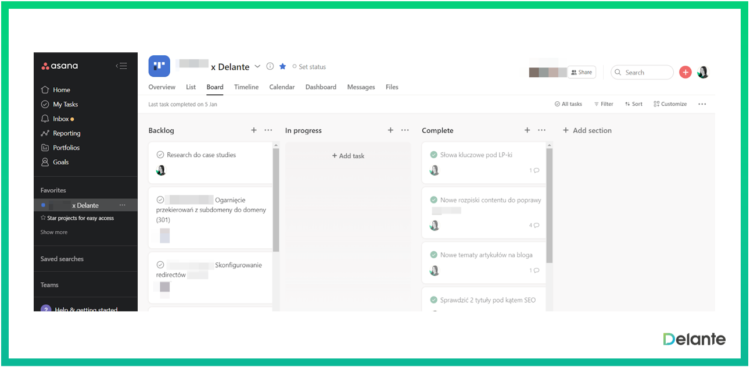The image size is (750, 367).
Task: Switch to the Dashboard tab
Action: [x=321, y=87]
